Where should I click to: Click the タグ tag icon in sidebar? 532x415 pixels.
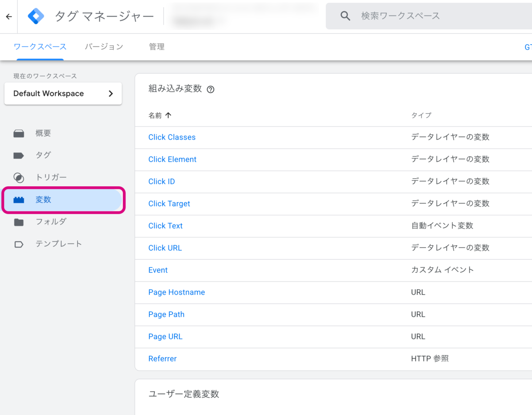coord(19,156)
